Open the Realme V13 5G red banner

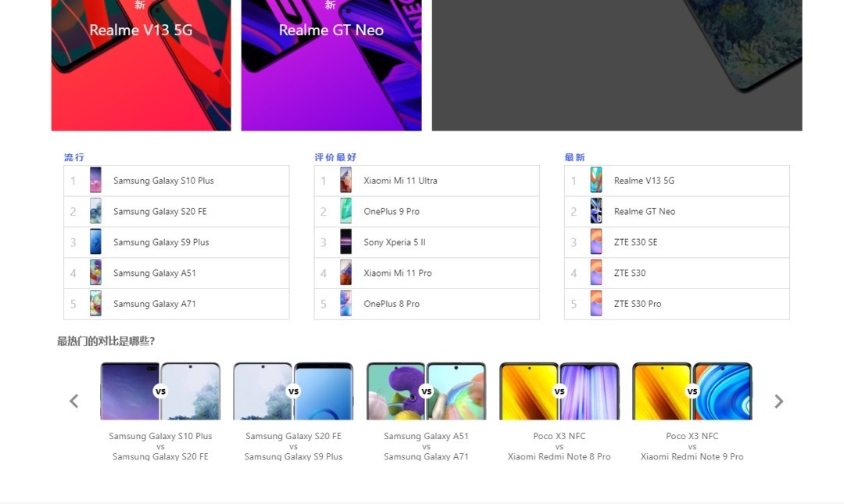[x=141, y=65]
